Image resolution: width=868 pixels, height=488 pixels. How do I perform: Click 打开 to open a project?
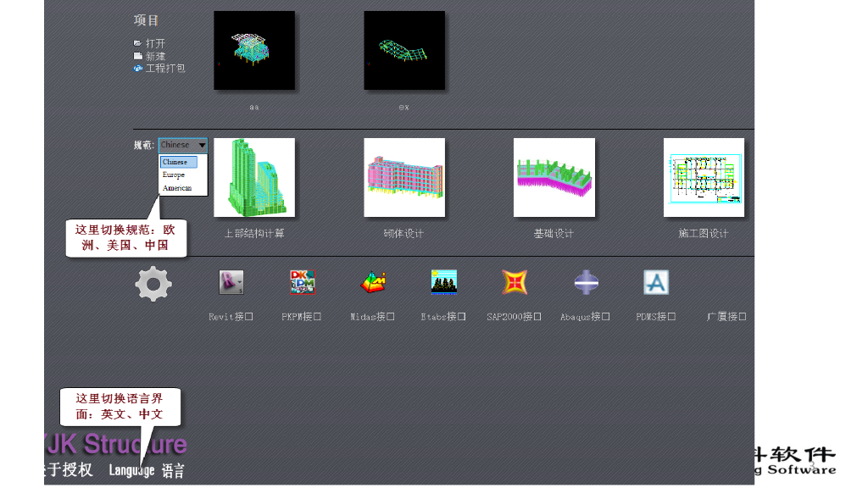point(155,43)
